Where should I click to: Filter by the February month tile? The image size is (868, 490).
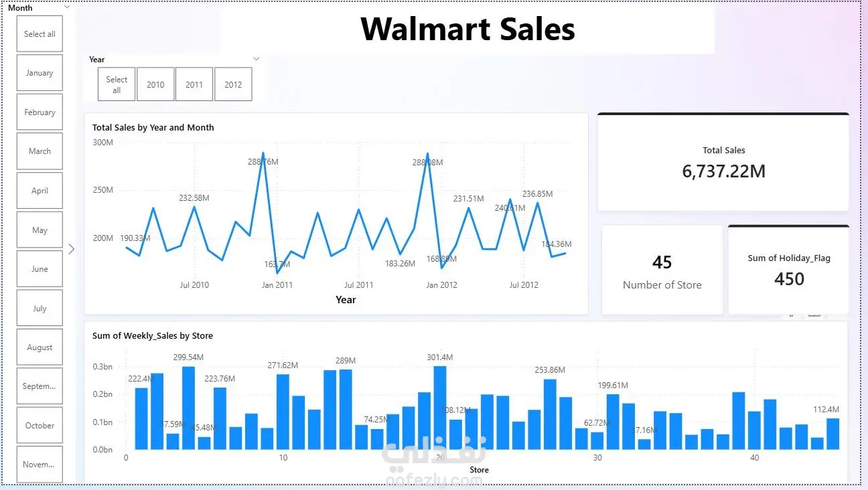pos(40,112)
